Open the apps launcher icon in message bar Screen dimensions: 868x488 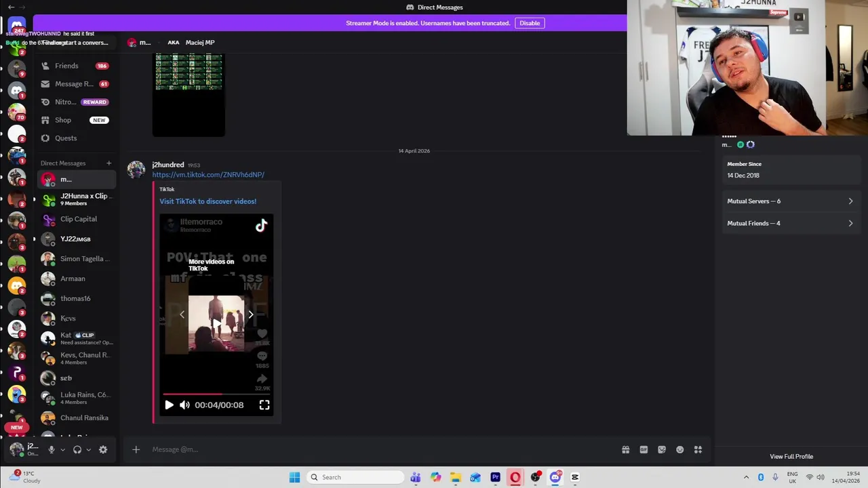coord(698,449)
